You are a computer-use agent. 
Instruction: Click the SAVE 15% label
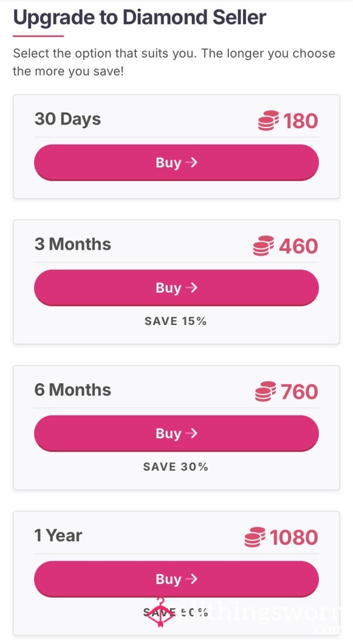coord(176,321)
